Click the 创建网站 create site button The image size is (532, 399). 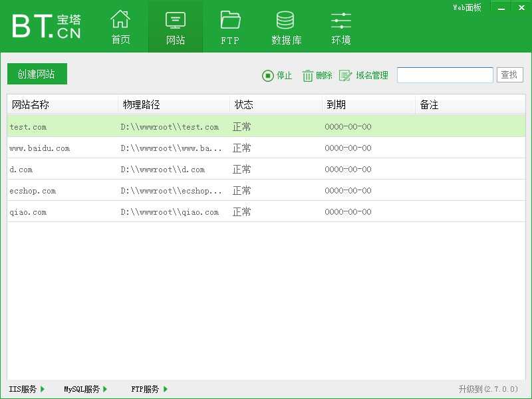tap(37, 74)
